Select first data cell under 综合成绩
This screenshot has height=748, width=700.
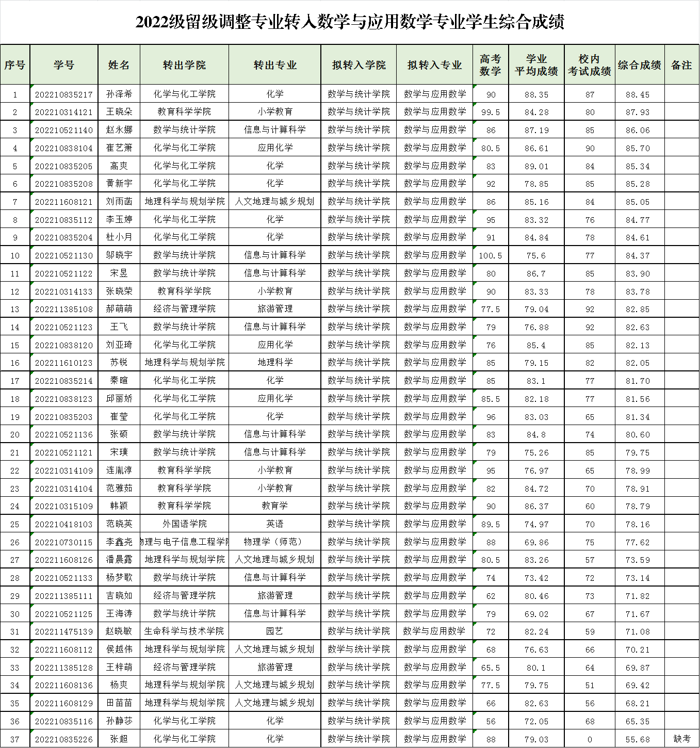[640, 93]
